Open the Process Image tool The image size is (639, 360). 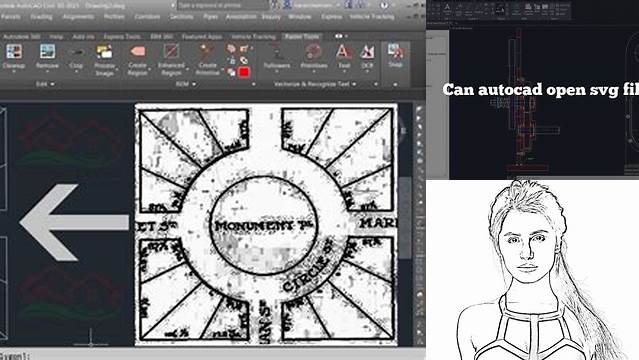click(104, 60)
